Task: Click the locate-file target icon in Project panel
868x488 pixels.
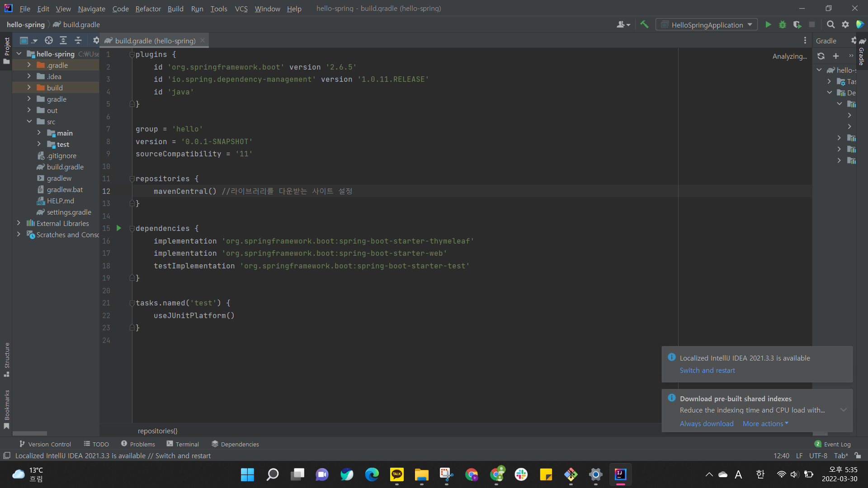Action: [49, 41]
